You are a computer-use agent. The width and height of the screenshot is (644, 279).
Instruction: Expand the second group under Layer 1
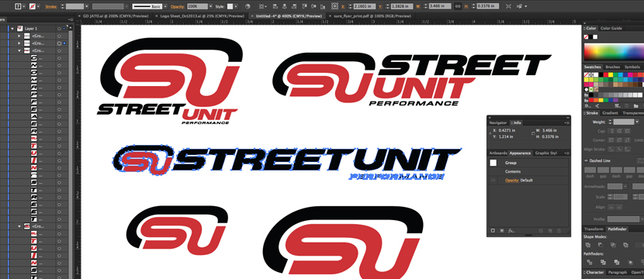point(19,43)
